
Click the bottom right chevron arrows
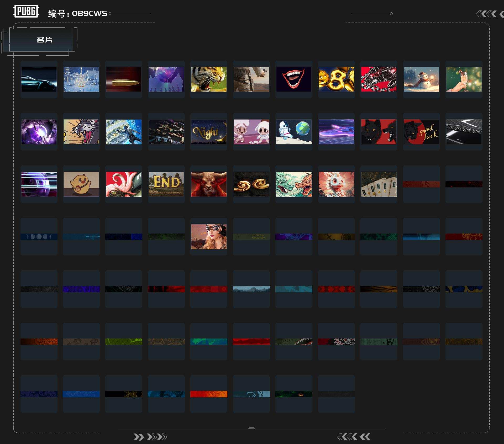[x=353, y=437]
